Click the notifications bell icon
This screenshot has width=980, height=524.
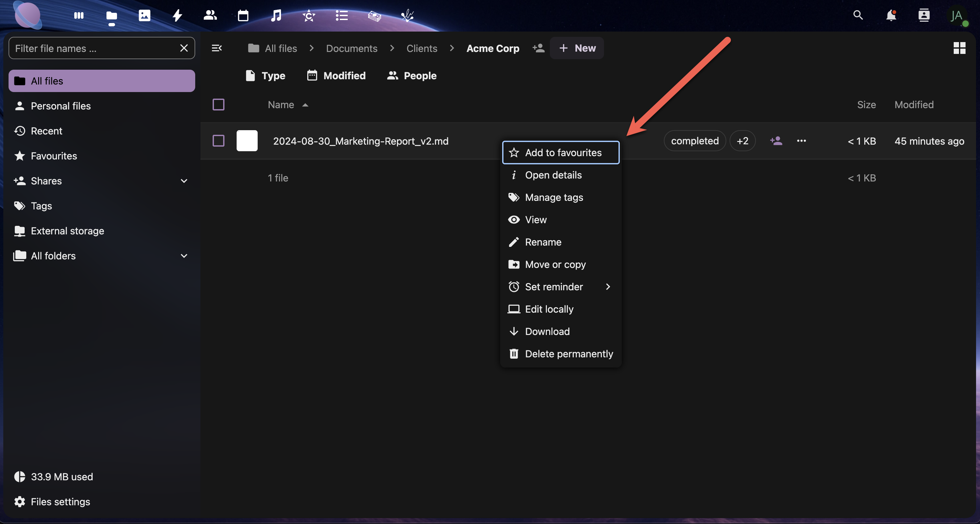pos(891,15)
